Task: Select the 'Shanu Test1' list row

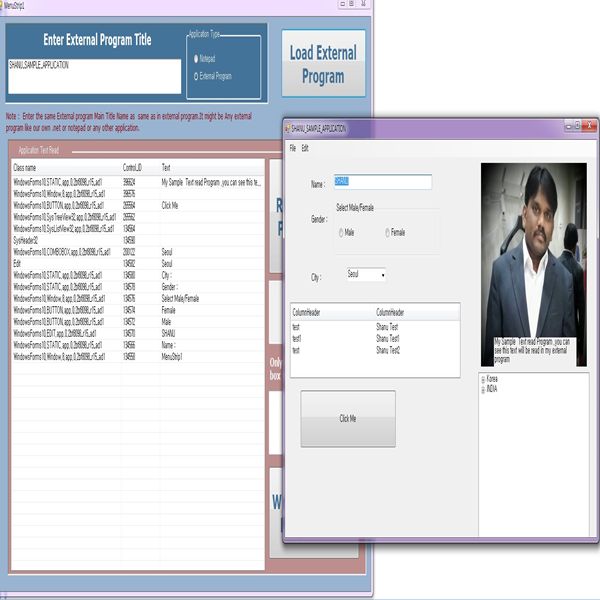Action: (375, 339)
